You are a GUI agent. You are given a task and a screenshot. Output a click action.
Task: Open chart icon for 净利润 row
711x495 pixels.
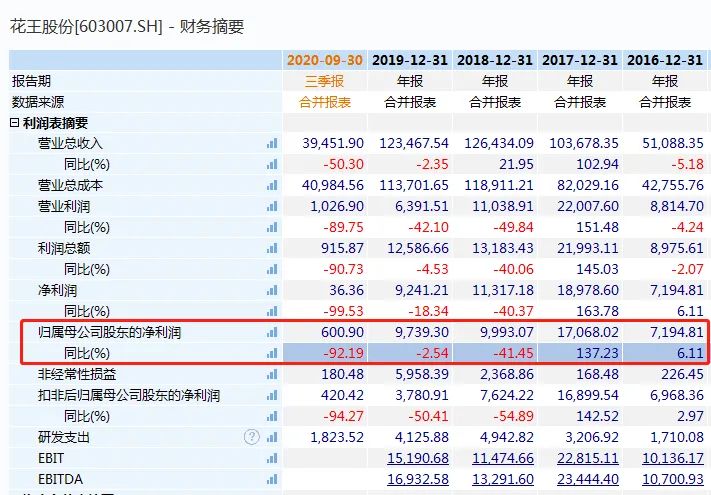click(x=272, y=290)
